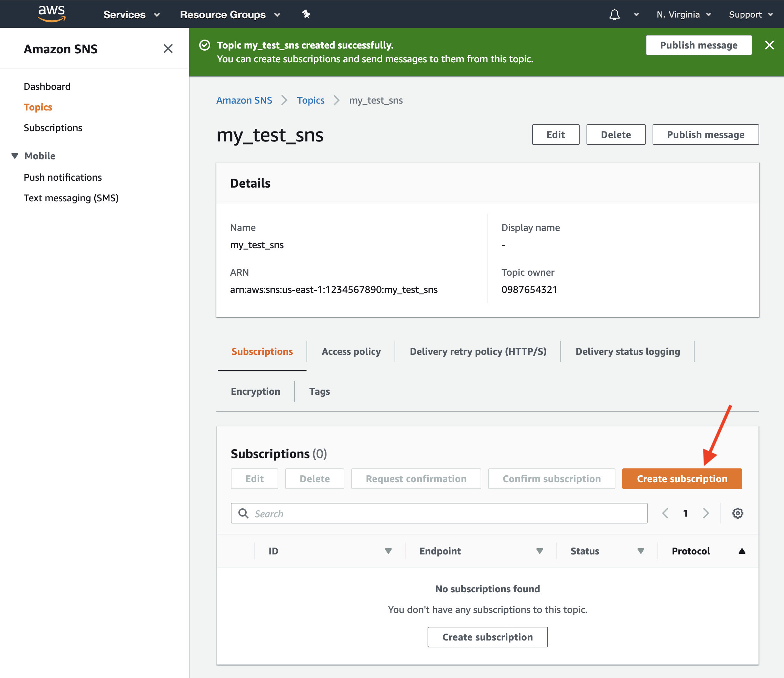Open Push notifications in sidebar
This screenshot has height=678, width=784.
[x=62, y=177]
